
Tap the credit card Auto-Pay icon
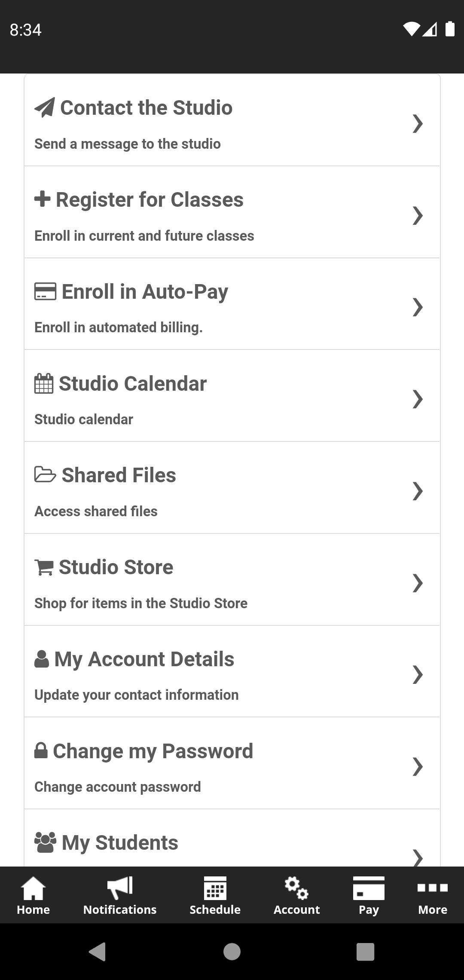click(45, 291)
